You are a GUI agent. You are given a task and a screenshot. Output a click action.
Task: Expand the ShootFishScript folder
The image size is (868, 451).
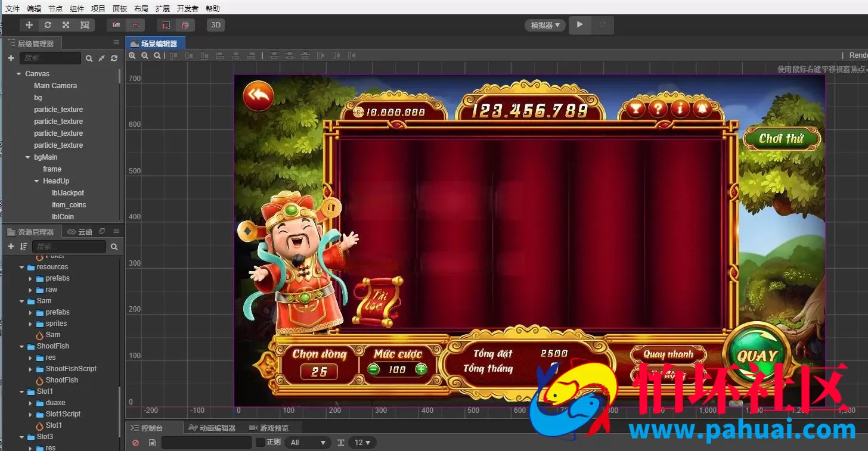coord(31,369)
